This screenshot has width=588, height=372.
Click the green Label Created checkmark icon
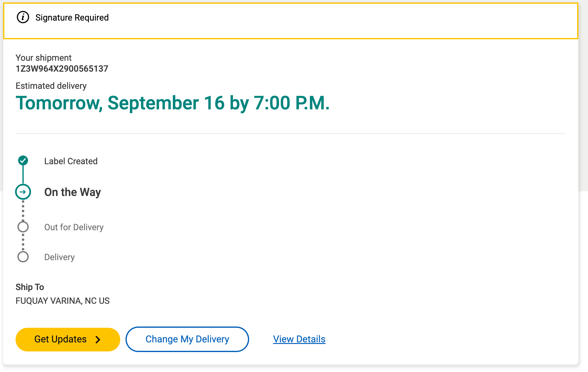(x=23, y=160)
